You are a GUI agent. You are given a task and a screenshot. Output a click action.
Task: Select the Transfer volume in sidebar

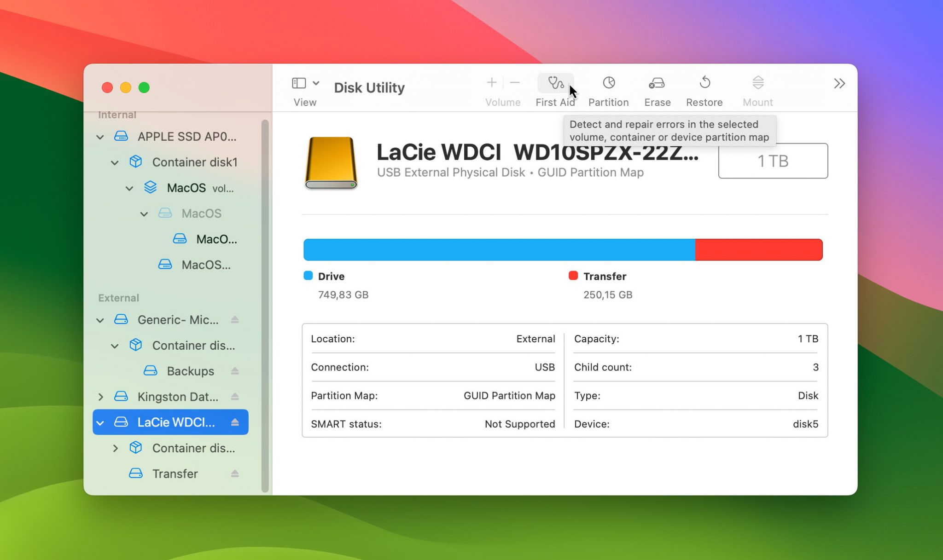[175, 473]
